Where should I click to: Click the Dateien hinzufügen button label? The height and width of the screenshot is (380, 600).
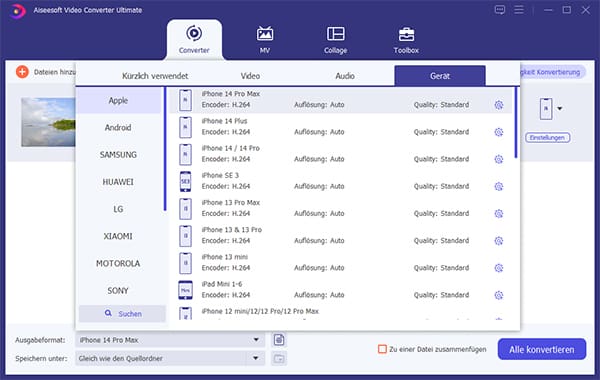pyautogui.click(x=54, y=72)
